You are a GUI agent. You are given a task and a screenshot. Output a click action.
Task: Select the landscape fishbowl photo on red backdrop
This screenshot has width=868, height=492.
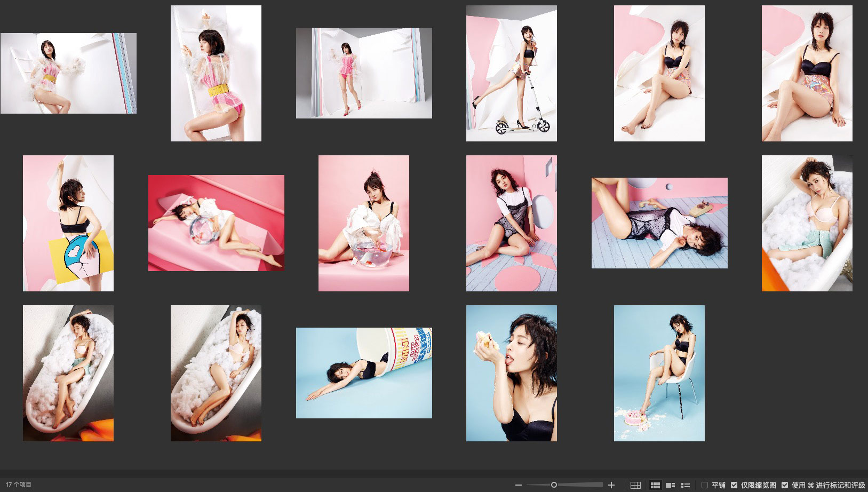[216, 223]
